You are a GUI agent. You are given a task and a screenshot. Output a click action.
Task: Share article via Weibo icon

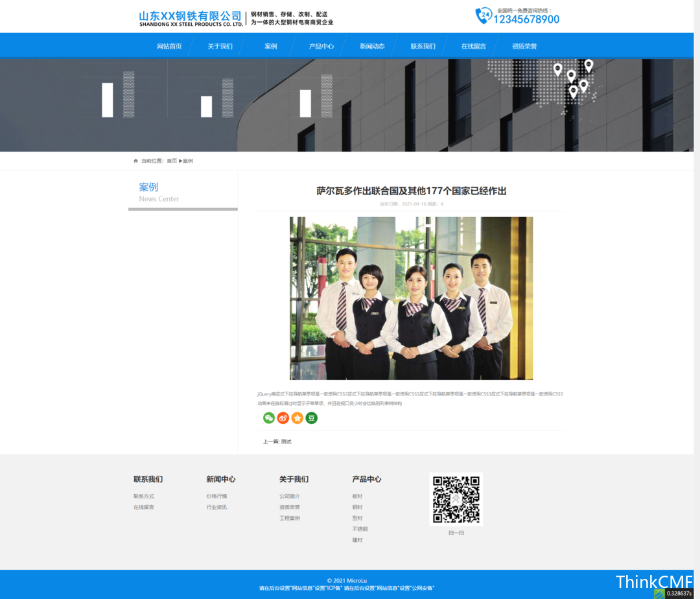(x=283, y=418)
